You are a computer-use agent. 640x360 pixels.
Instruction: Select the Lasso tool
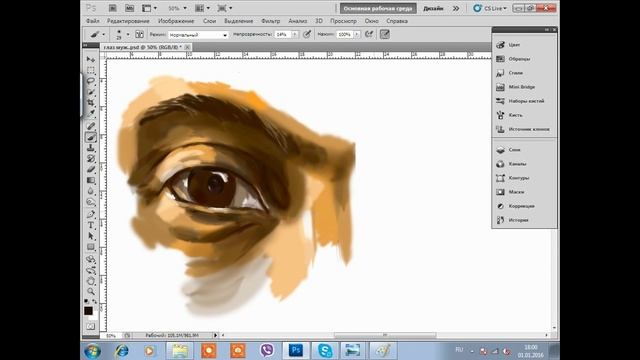91,81
